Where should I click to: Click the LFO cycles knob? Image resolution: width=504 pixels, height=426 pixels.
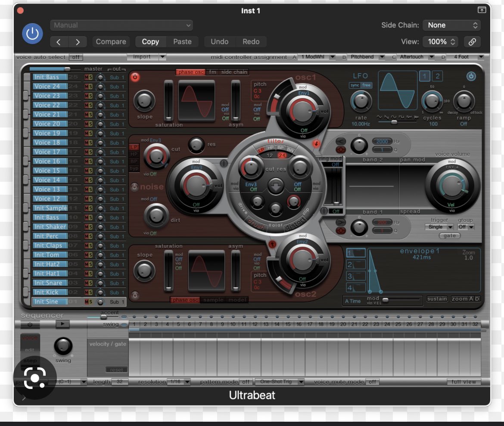(x=432, y=101)
